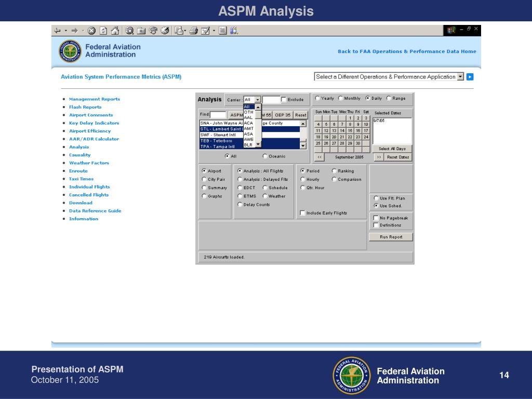This screenshot has width=532, height=399.
Task: Click the OEP 35 button
Action: coord(283,115)
